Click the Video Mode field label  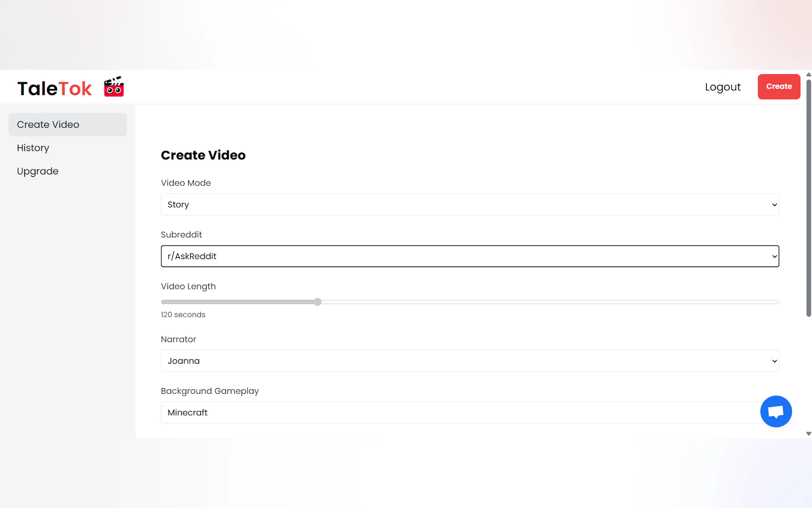tap(186, 183)
